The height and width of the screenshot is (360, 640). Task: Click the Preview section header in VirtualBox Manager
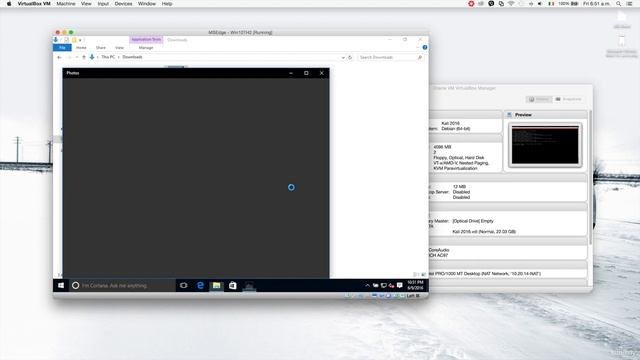546,115
